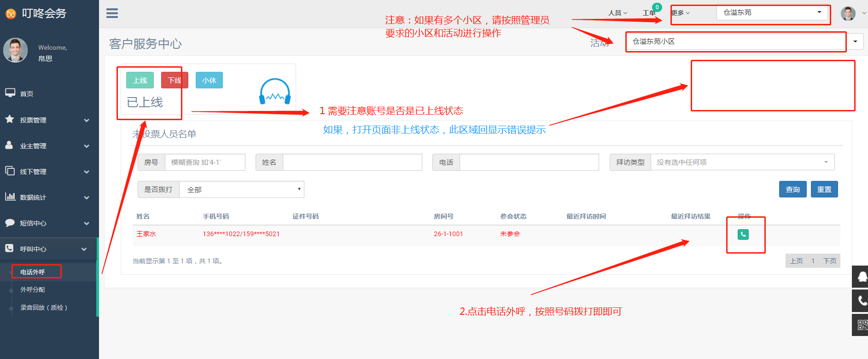Click the 证件号码 column header
This screenshot has height=359, width=868.
click(x=305, y=216)
